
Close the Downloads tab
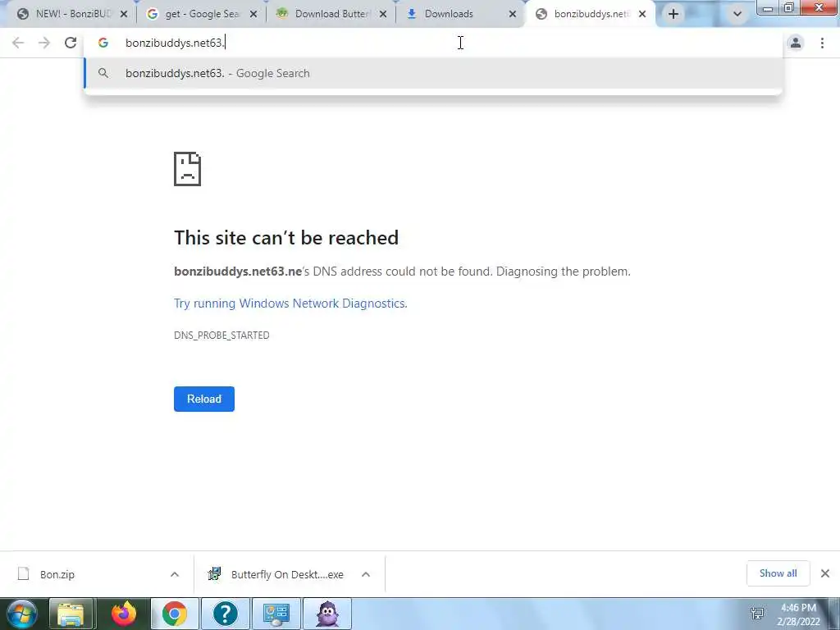[x=513, y=15]
